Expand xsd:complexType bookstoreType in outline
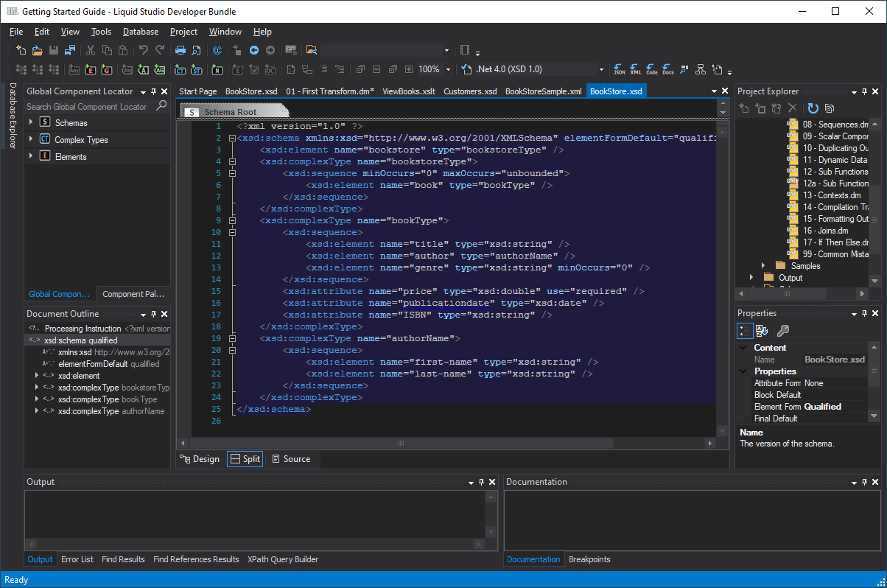This screenshot has height=588, width=887. click(37, 388)
